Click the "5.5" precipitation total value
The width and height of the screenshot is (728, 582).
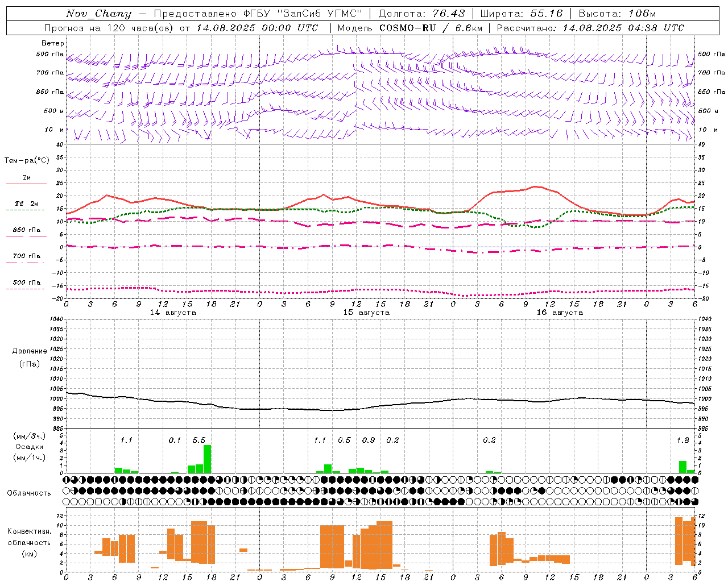tap(199, 440)
